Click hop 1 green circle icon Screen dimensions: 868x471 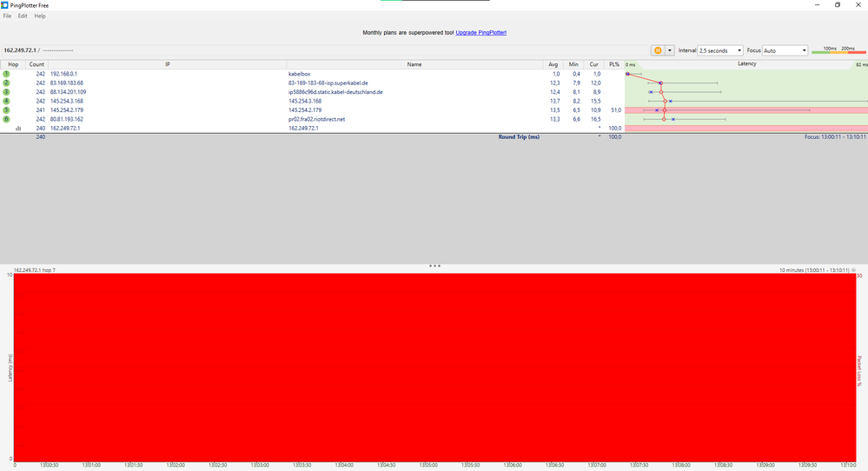click(x=6, y=74)
